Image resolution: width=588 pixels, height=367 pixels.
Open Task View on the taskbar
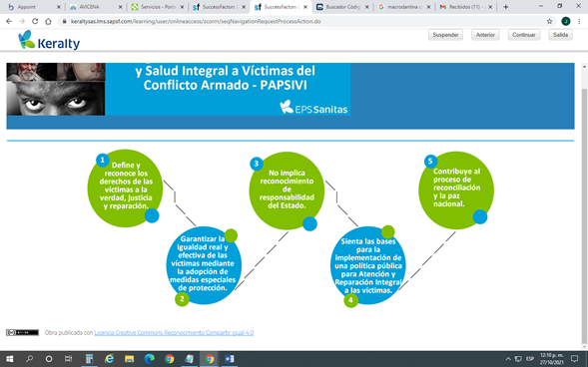coord(68,359)
